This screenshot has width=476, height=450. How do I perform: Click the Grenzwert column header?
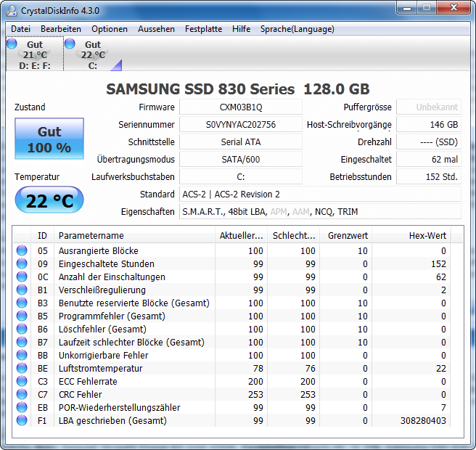tap(346, 236)
